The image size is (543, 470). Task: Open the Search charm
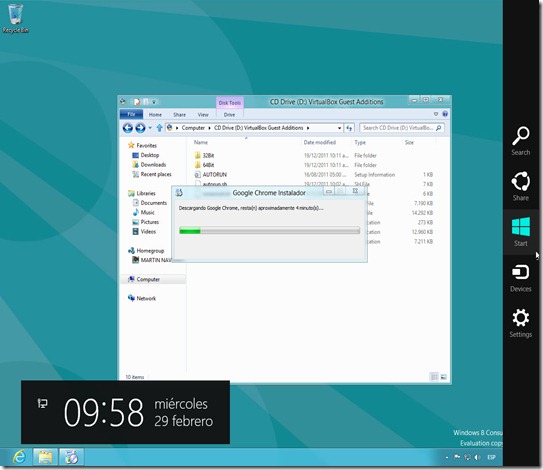point(520,141)
